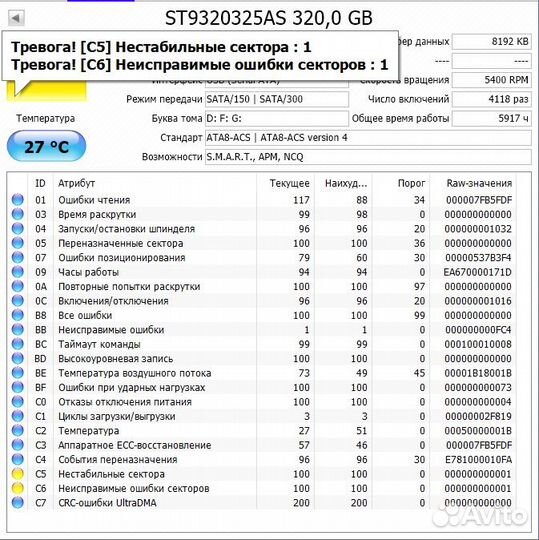Select the Переназначенные сектора attribute name
Screen dimensions: 539x540
click(x=121, y=243)
